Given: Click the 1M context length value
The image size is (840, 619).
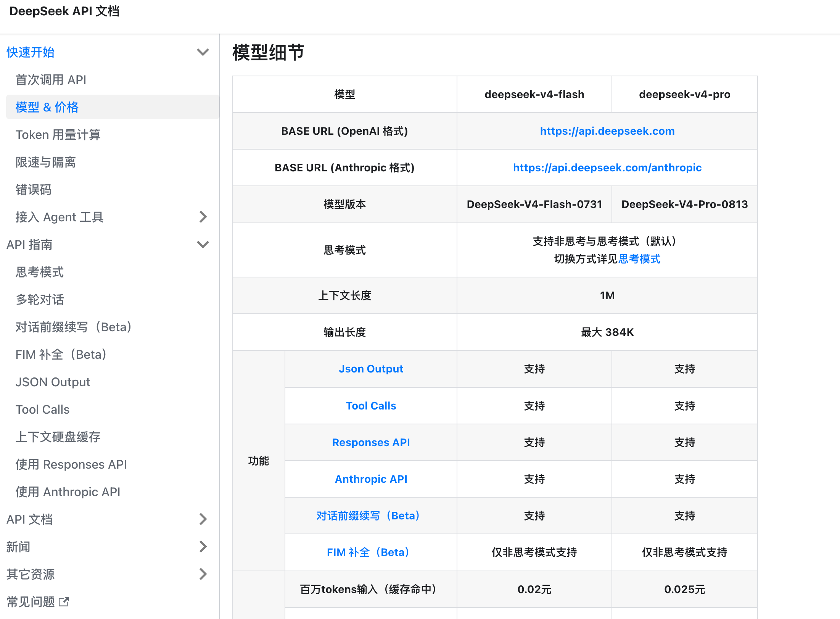Looking at the screenshot, I should (607, 295).
